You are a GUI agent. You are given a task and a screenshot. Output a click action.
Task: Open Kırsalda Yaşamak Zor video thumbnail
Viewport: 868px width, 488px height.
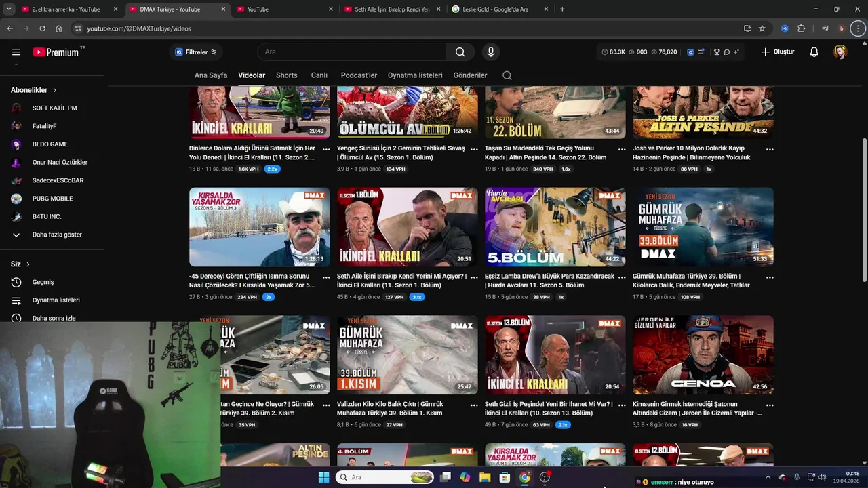click(260, 227)
